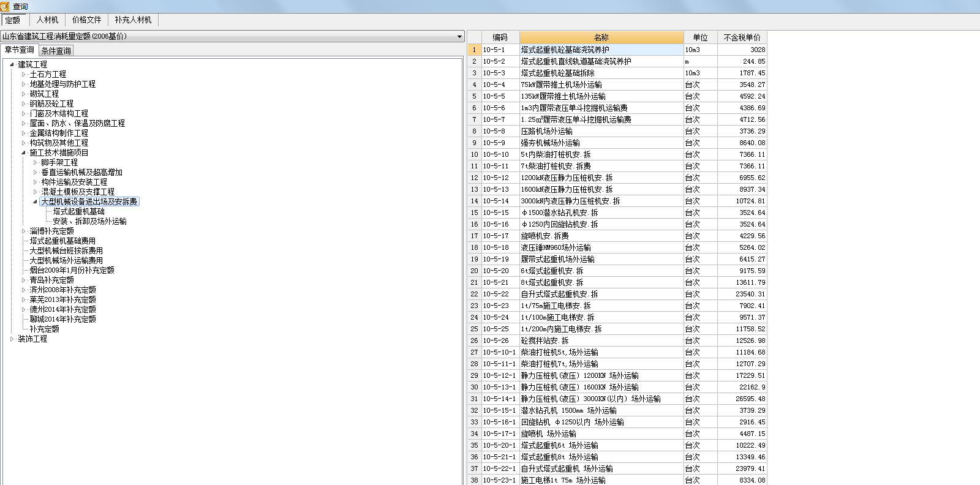Expand the 装饰工程 node
The height and width of the screenshot is (485, 980).
coord(12,339)
